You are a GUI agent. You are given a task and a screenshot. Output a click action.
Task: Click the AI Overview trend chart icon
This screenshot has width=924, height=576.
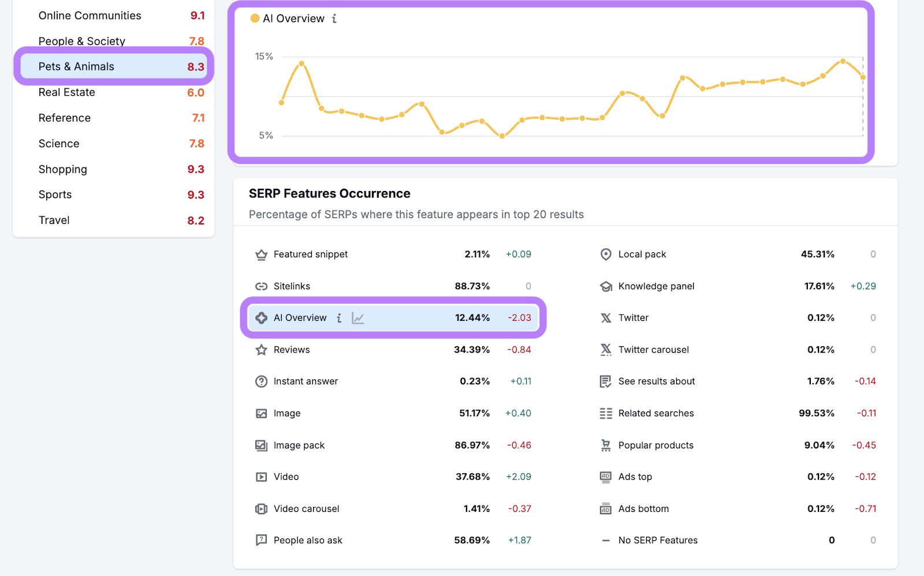tap(358, 318)
